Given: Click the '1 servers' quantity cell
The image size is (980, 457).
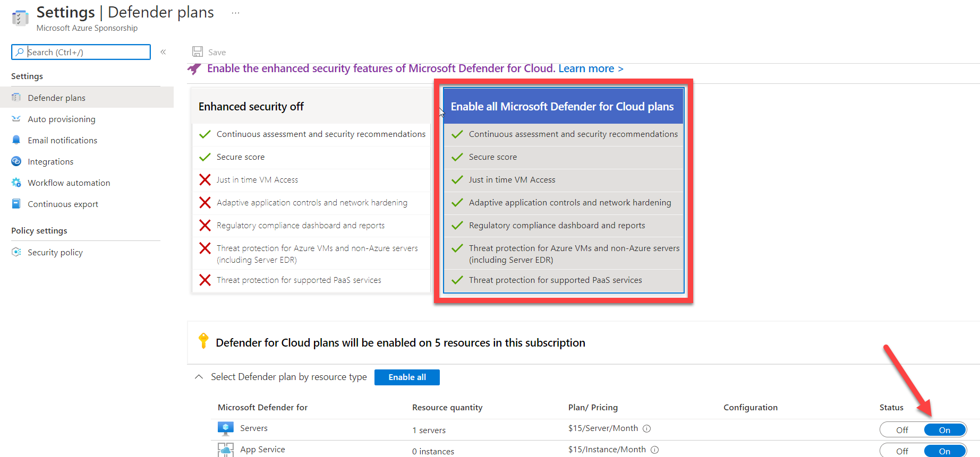Looking at the screenshot, I should (x=429, y=430).
